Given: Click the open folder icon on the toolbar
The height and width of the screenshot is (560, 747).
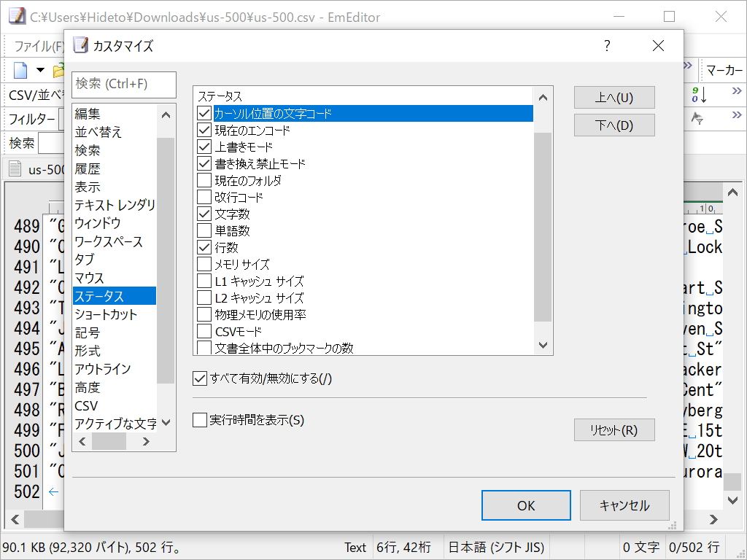Looking at the screenshot, I should pos(58,70).
